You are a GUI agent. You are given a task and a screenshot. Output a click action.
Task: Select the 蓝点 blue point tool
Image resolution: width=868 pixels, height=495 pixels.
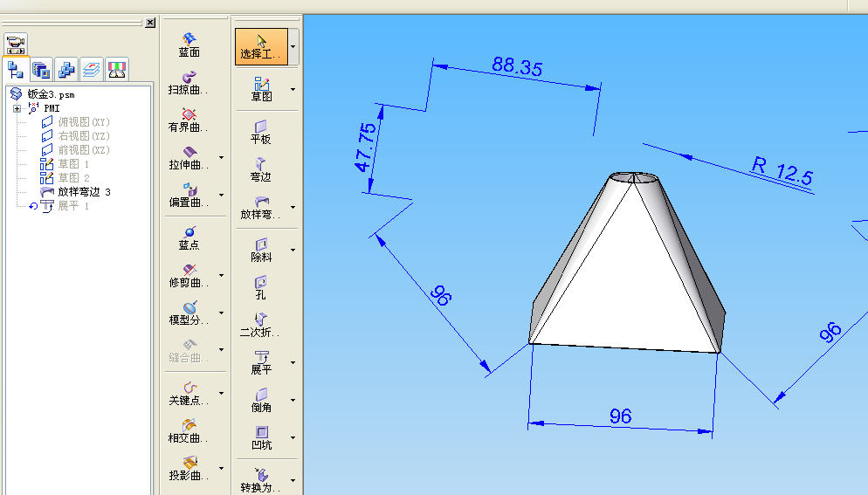[x=189, y=238]
